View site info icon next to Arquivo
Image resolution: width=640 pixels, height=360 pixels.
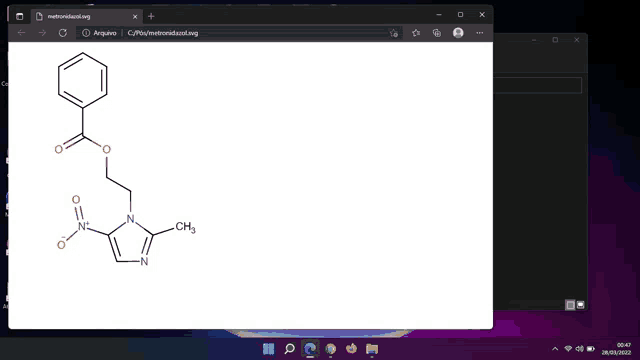(x=86, y=33)
